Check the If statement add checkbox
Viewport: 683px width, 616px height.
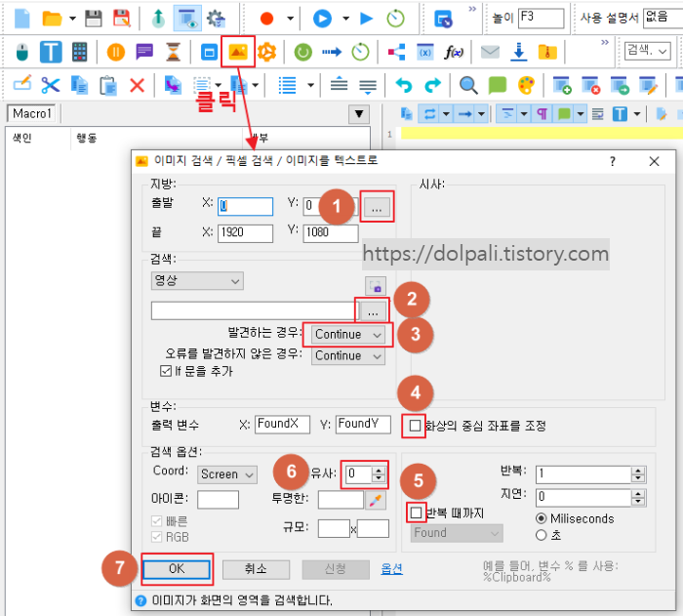(166, 371)
